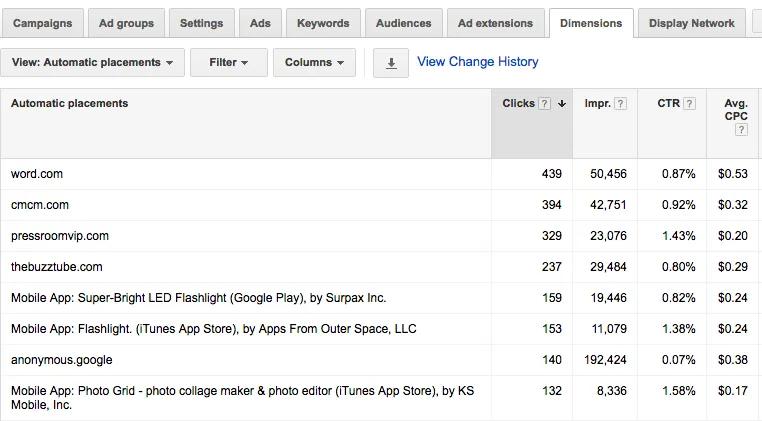This screenshot has height=421, width=762.
Task: Click the View Change History link
Action: [x=477, y=62]
